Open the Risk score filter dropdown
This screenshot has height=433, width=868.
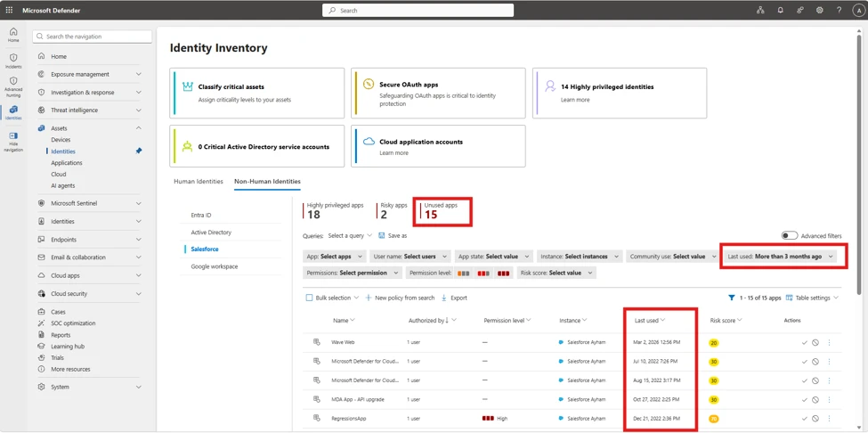556,273
